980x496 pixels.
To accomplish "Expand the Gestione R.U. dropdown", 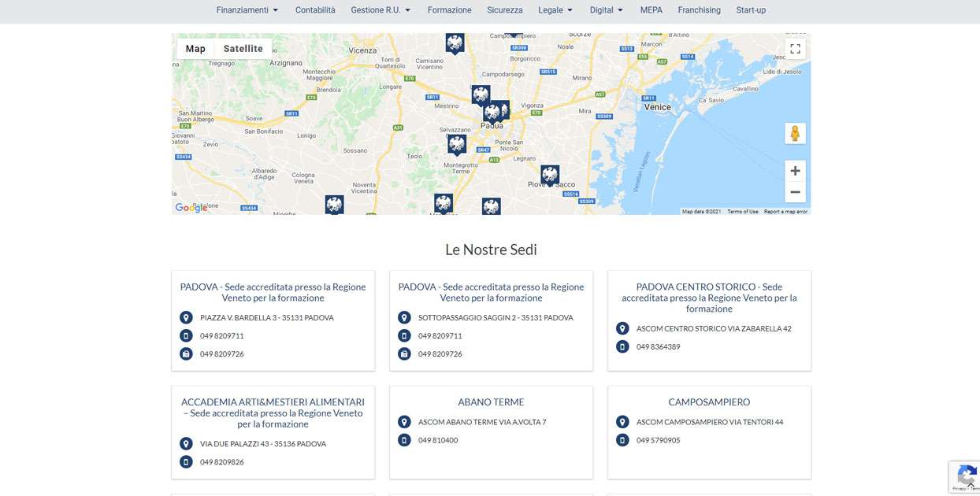I will (380, 10).
